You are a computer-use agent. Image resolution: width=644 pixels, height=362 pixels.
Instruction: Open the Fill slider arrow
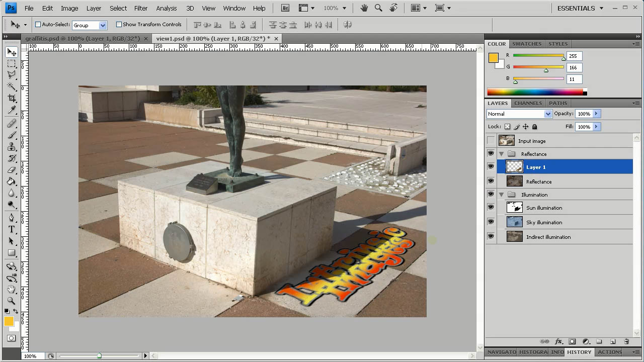(596, 127)
